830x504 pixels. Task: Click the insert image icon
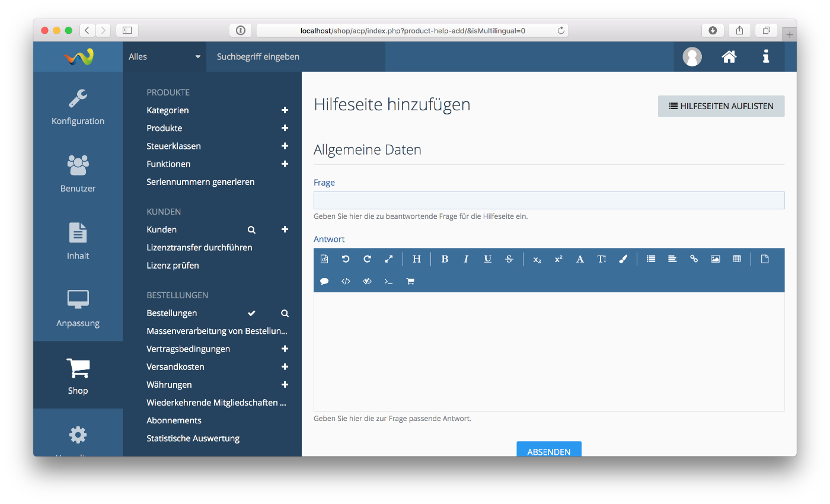(715, 259)
